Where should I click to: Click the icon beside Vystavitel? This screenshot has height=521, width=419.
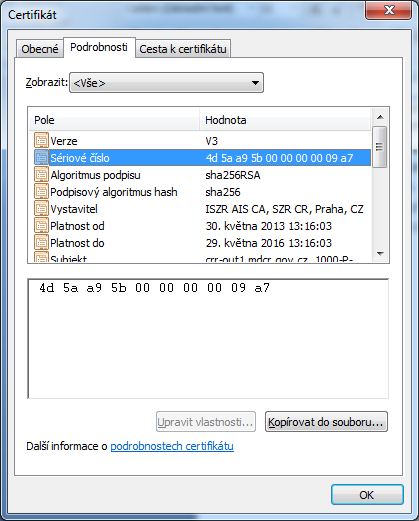coord(41,209)
